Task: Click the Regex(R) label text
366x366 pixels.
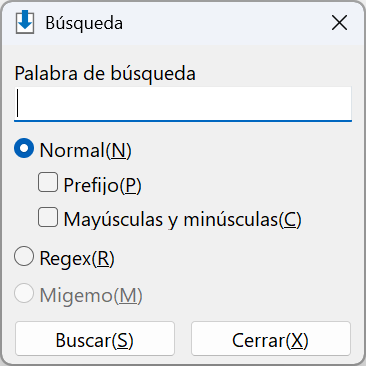Action: point(77,259)
